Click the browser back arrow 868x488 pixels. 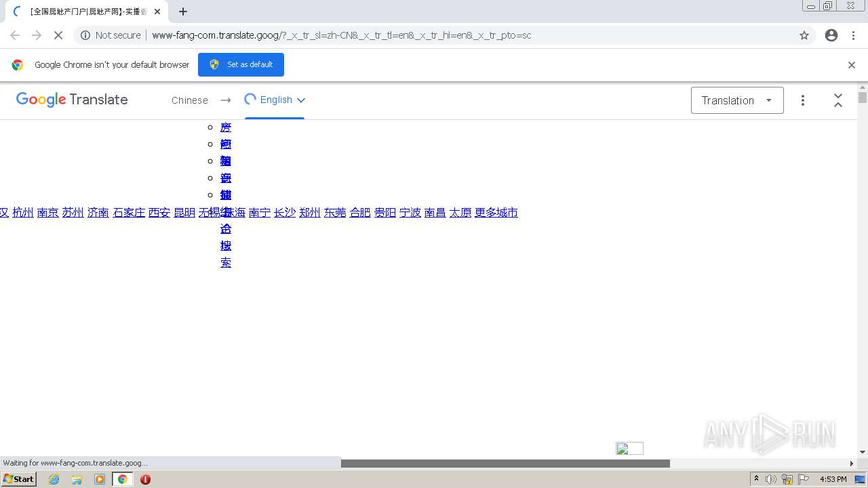coord(15,35)
